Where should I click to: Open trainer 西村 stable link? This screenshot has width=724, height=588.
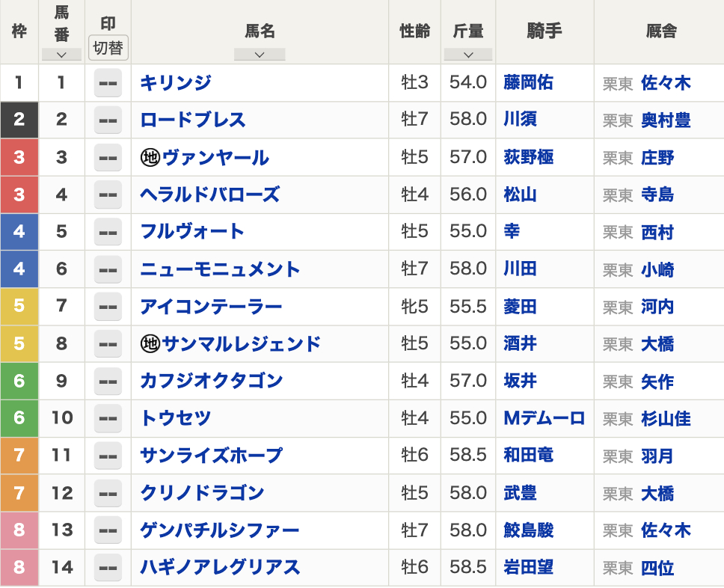point(657,233)
